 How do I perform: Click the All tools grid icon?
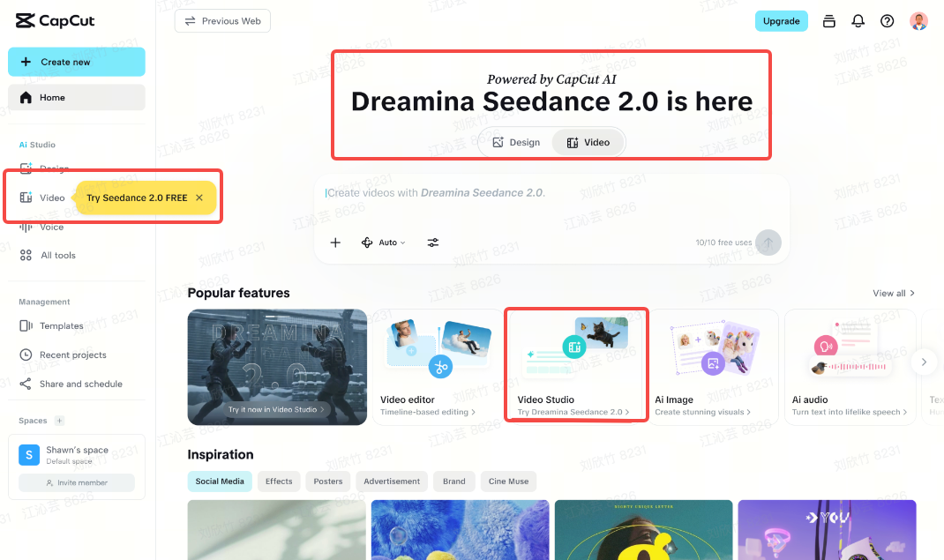tap(26, 255)
